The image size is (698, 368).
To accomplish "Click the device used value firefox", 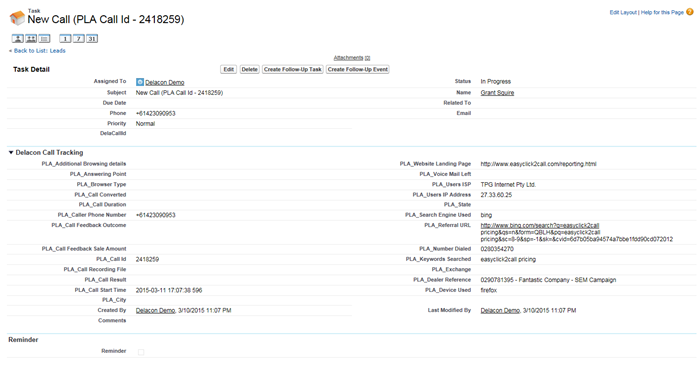I will (x=488, y=290).
